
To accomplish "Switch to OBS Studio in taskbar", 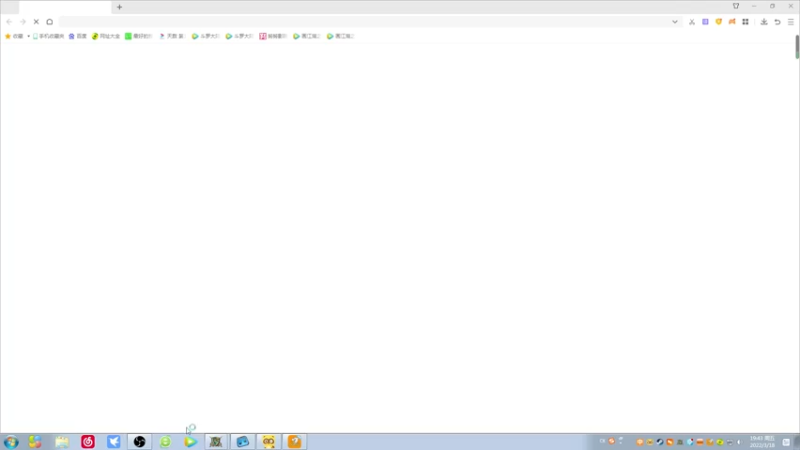I will click(139, 442).
